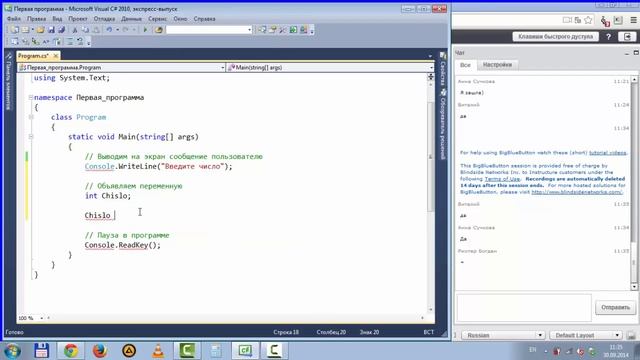The width and height of the screenshot is (640, 360).
Task: Collapse the namespace code block
Action: pos(31,98)
